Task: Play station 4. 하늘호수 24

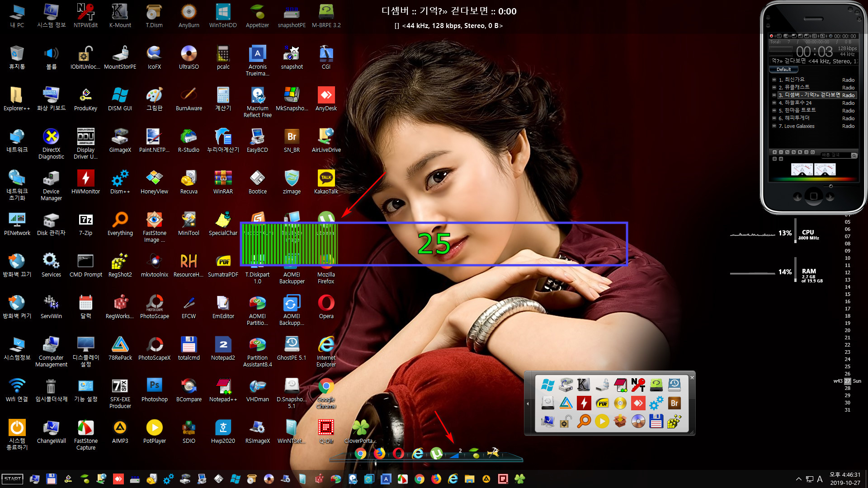Action: point(814,103)
